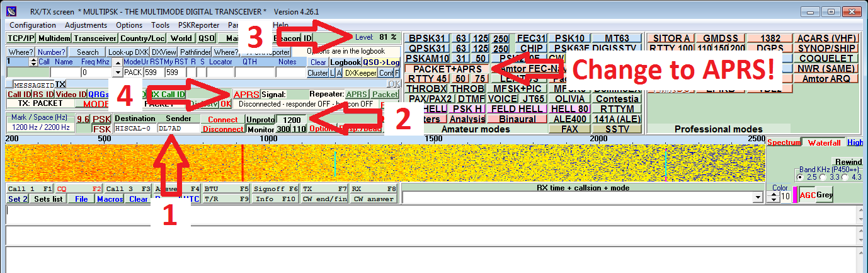868x273 pixels.
Task: Toggle the Grey waterfall display button
Action: coord(825,195)
